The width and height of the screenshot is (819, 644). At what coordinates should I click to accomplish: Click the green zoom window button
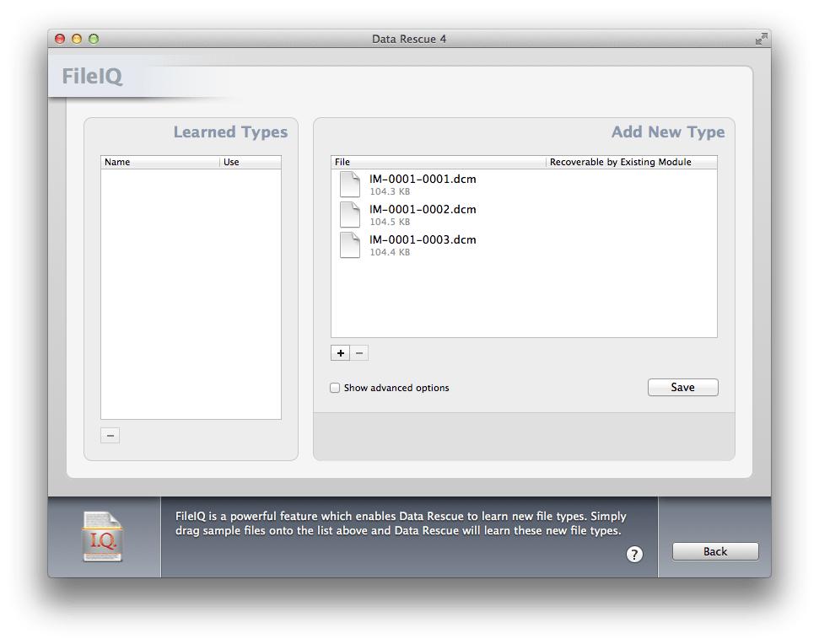[x=94, y=39]
